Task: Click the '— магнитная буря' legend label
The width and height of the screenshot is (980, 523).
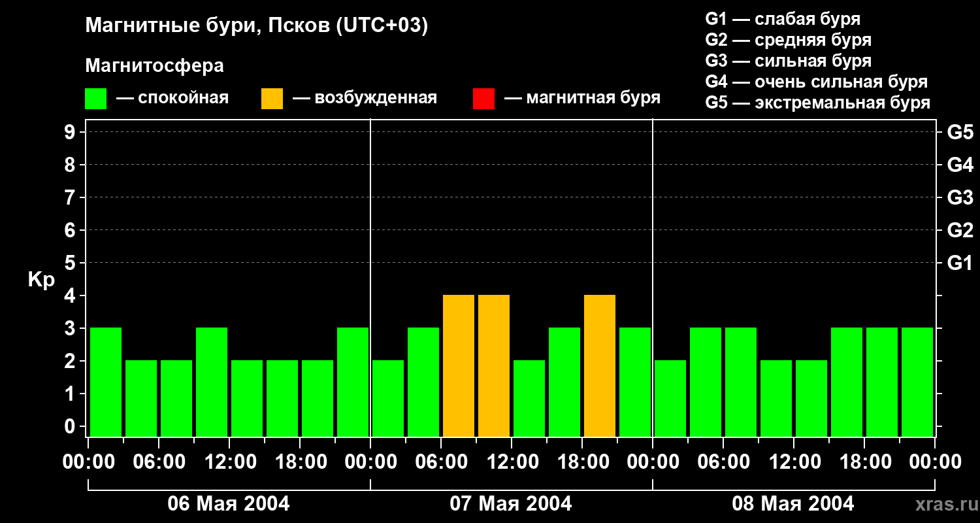Action: coord(582,98)
